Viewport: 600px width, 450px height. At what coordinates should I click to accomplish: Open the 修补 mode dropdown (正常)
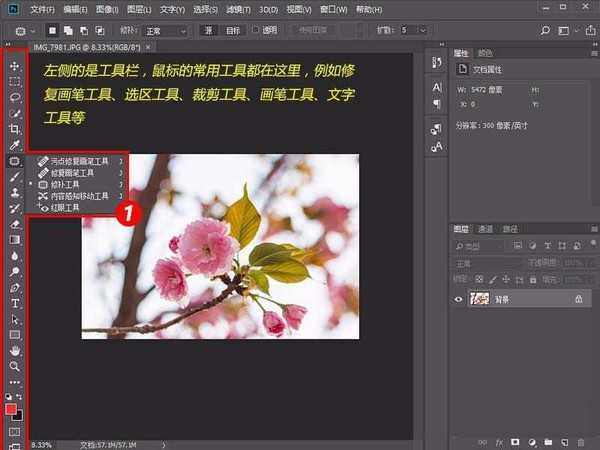[163, 31]
